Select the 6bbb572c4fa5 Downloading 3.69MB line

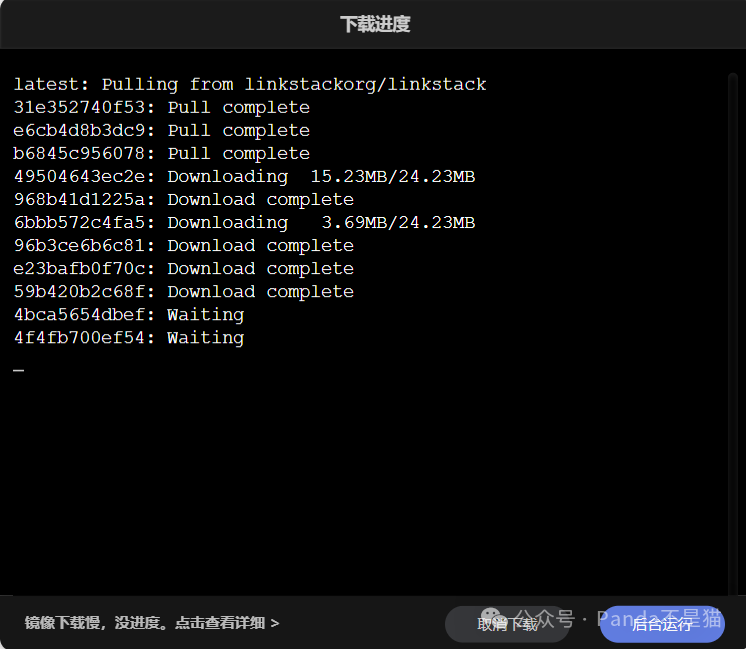[x=244, y=223]
